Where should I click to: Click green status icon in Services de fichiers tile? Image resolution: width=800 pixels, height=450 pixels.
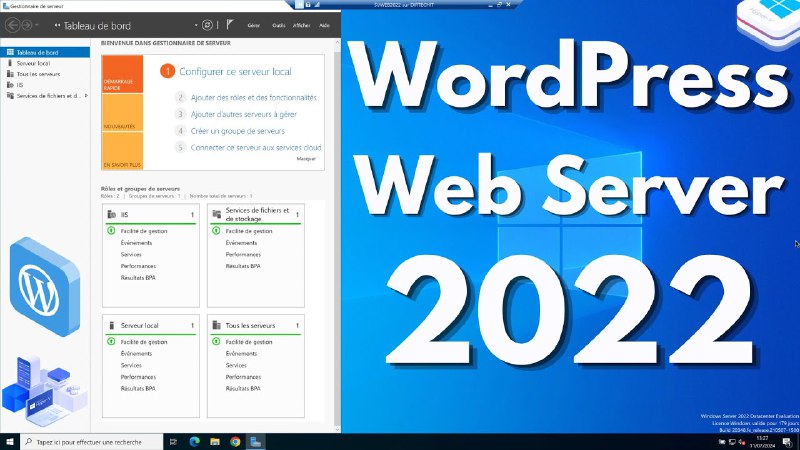[x=216, y=231]
